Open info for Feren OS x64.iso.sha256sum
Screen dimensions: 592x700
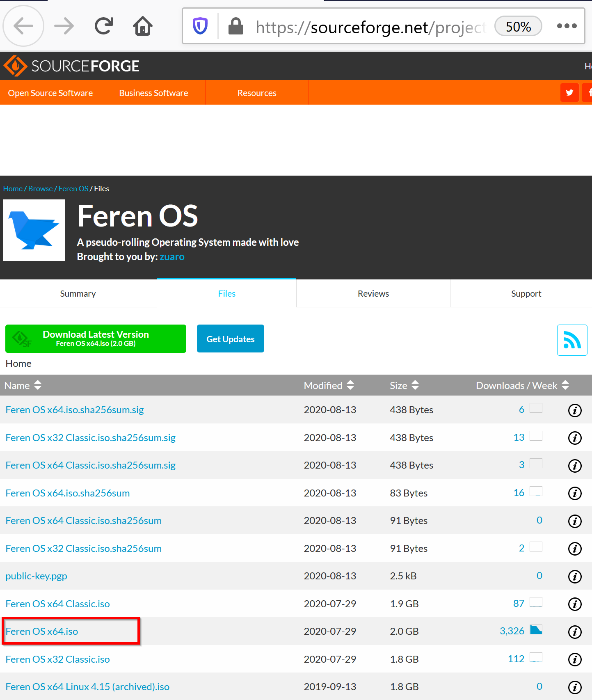[575, 493]
